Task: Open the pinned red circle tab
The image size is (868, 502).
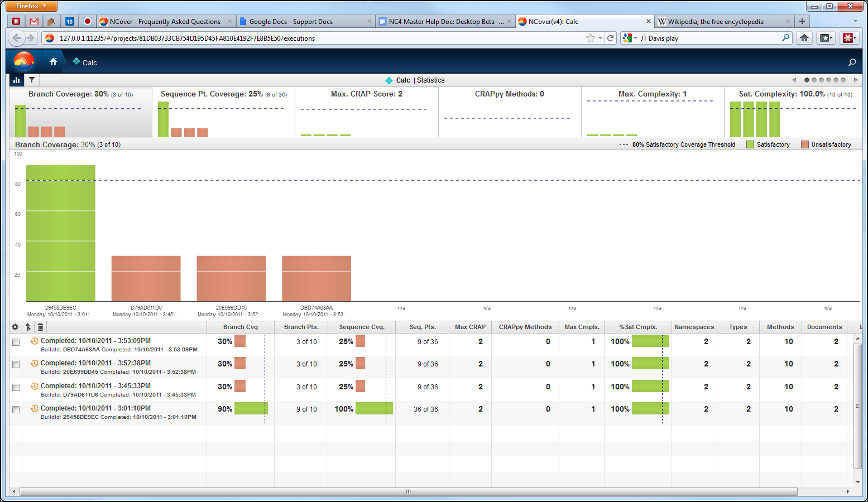Action: click(x=87, y=21)
